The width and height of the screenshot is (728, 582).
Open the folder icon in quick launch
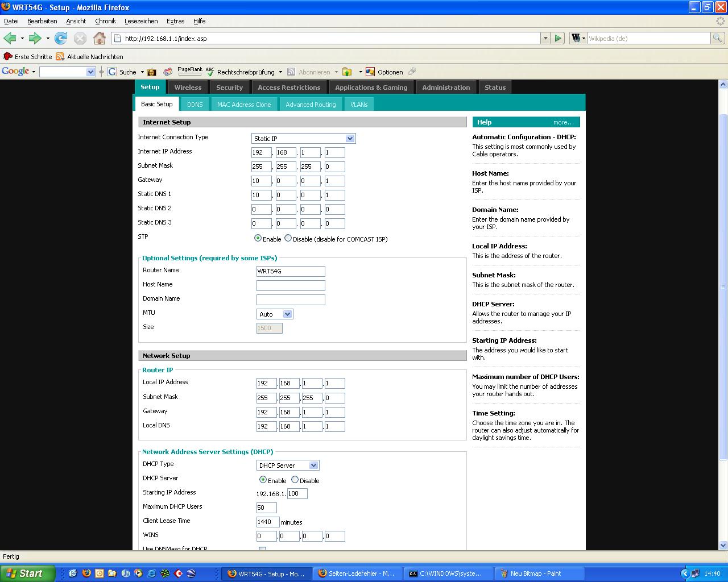(x=112, y=573)
